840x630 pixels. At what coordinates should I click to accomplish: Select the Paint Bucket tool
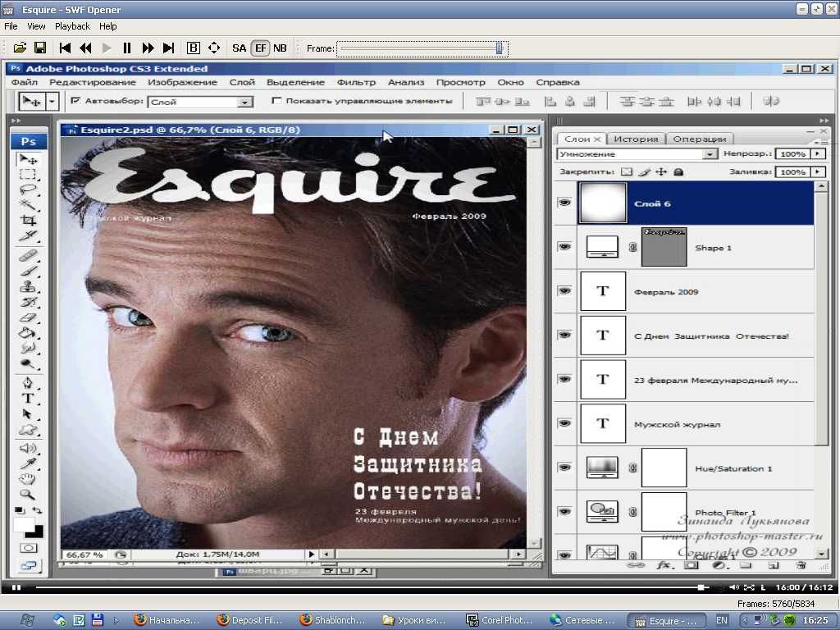(x=28, y=333)
